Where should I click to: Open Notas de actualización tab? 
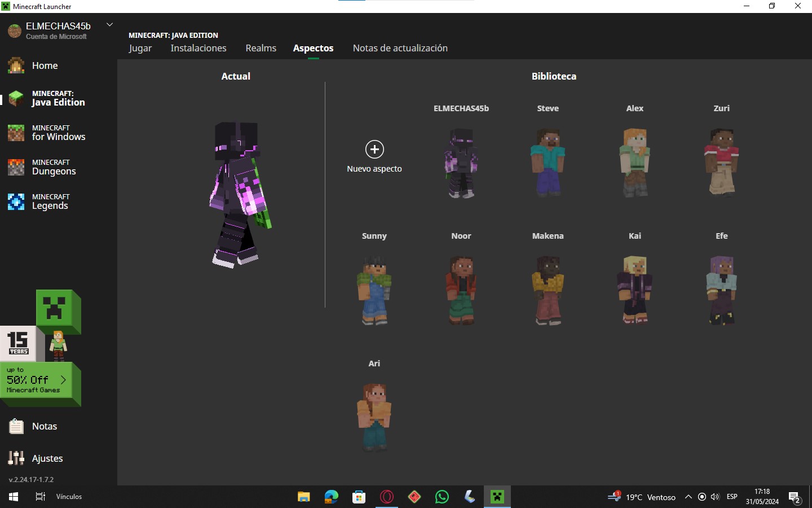pyautogui.click(x=400, y=49)
